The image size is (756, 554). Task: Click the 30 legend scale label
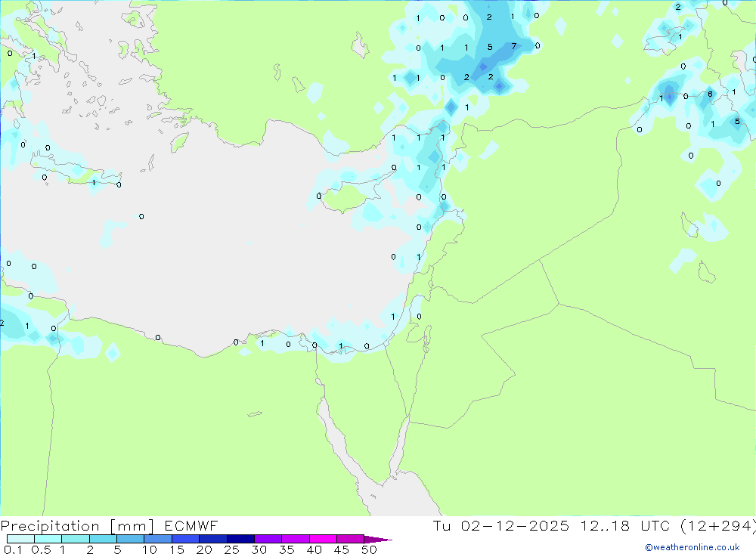pyautogui.click(x=259, y=549)
